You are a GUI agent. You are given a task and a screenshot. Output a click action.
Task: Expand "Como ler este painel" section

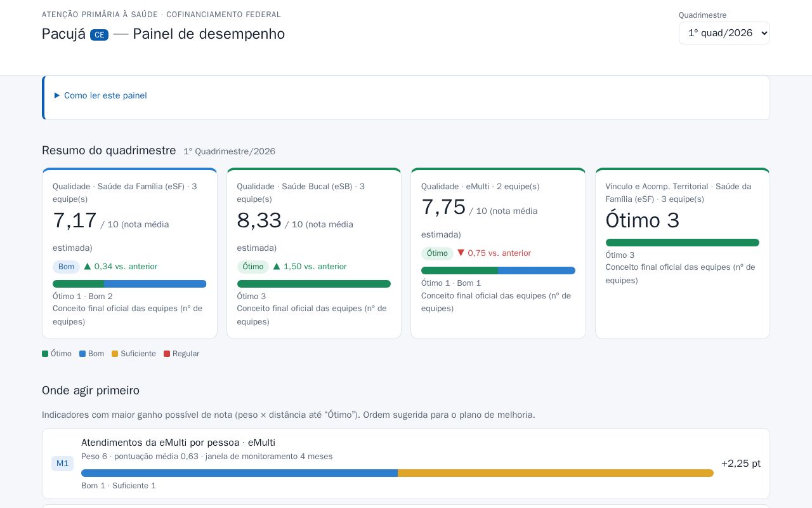[101, 95]
